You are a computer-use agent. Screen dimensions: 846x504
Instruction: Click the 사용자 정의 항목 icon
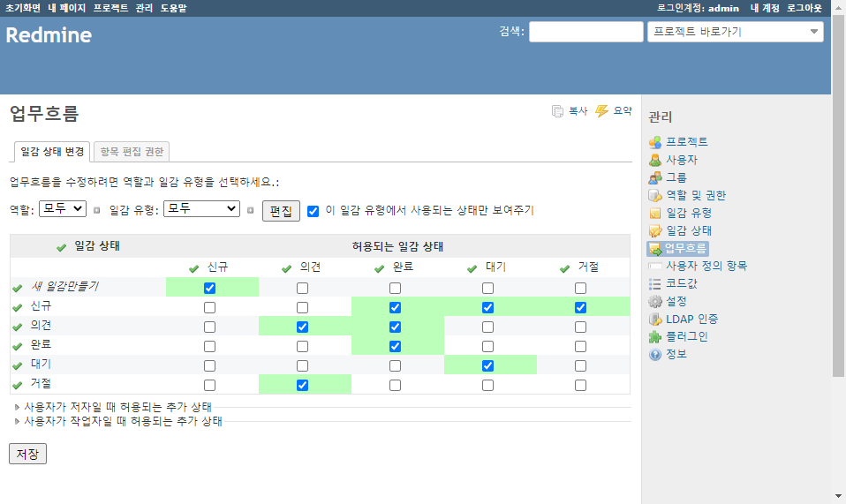pyautogui.click(x=655, y=266)
